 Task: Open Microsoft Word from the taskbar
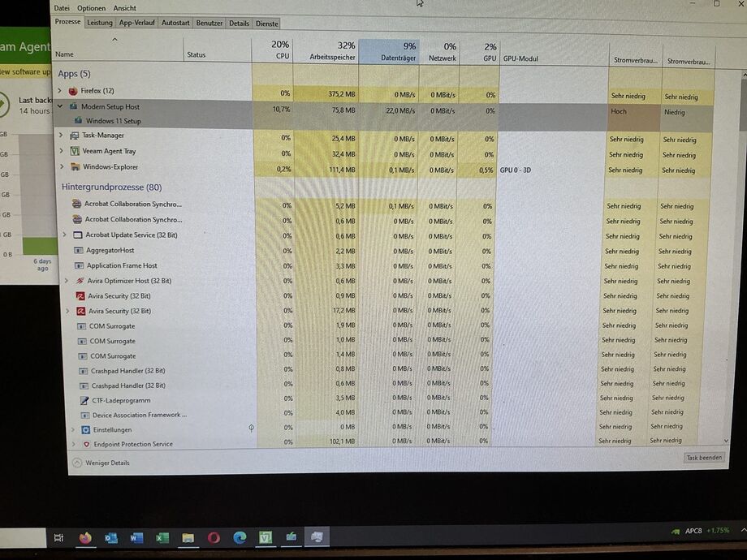pyautogui.click(x=136, y=538)
